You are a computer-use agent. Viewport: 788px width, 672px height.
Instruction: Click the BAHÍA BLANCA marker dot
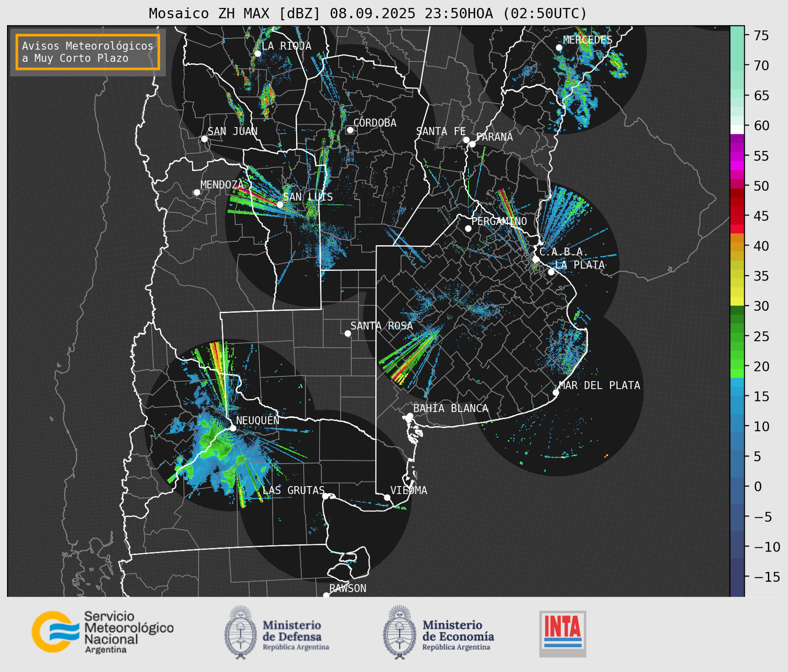point(410,416)
